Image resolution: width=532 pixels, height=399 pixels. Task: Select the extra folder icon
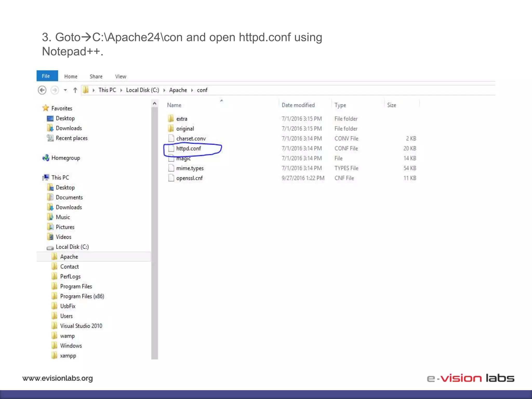171,118
